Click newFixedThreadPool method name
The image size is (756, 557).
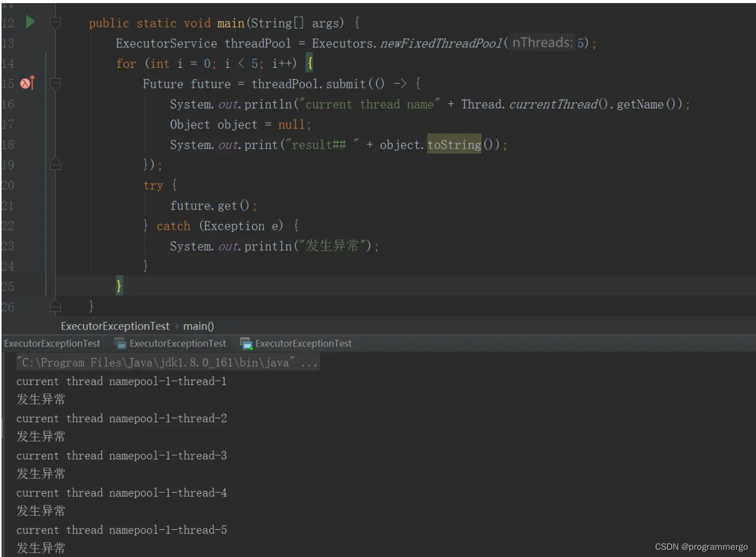tap(441, 43)
